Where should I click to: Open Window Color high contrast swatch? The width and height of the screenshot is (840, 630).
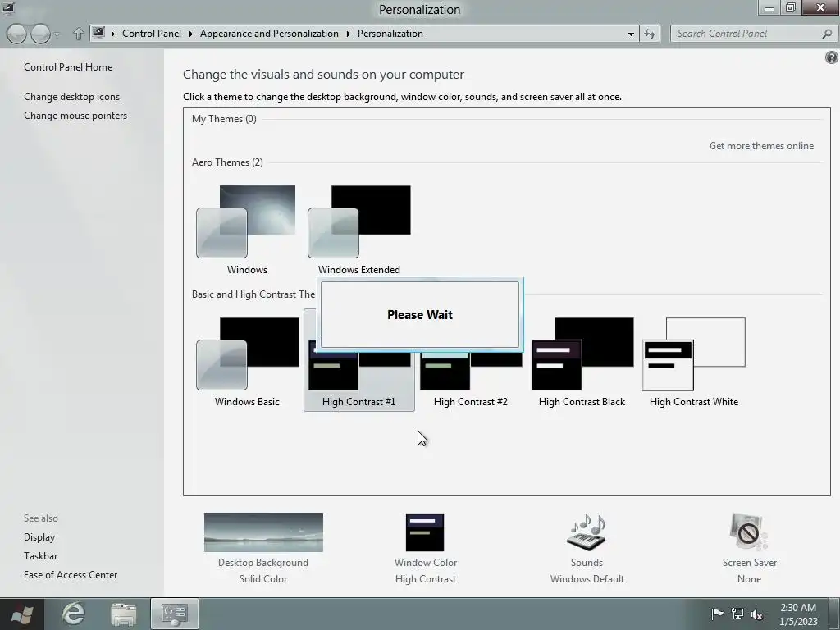(x=425, y=532)
